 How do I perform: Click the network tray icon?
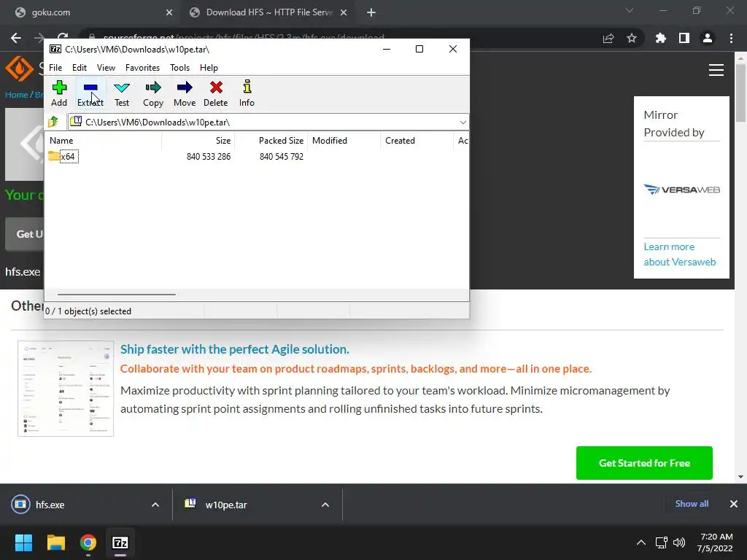(661, 542)
